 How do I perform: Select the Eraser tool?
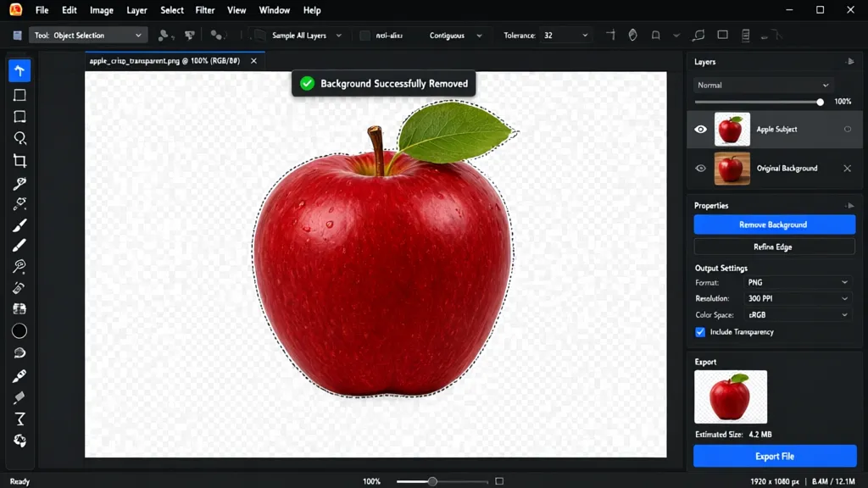19,288
